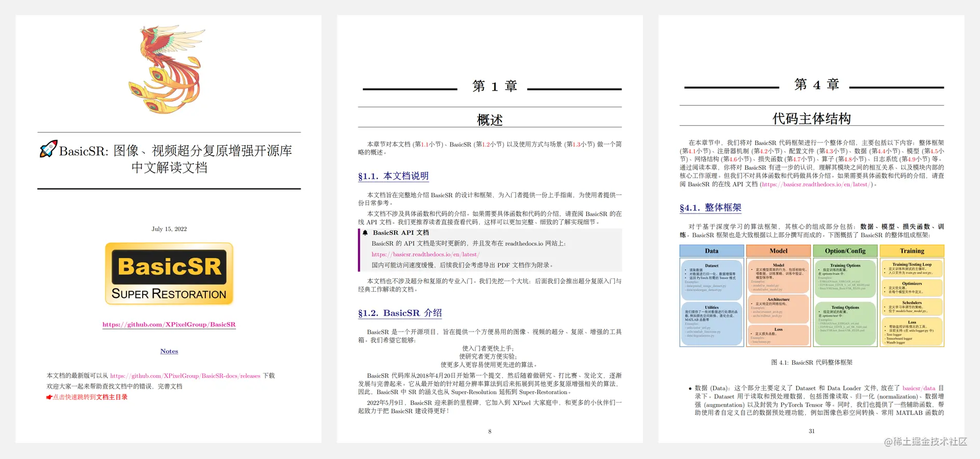980x459 pixels.
Task: Open the readthedocs link in the API 文档 box
Action: pyautogui.click(x=425, y=254)
